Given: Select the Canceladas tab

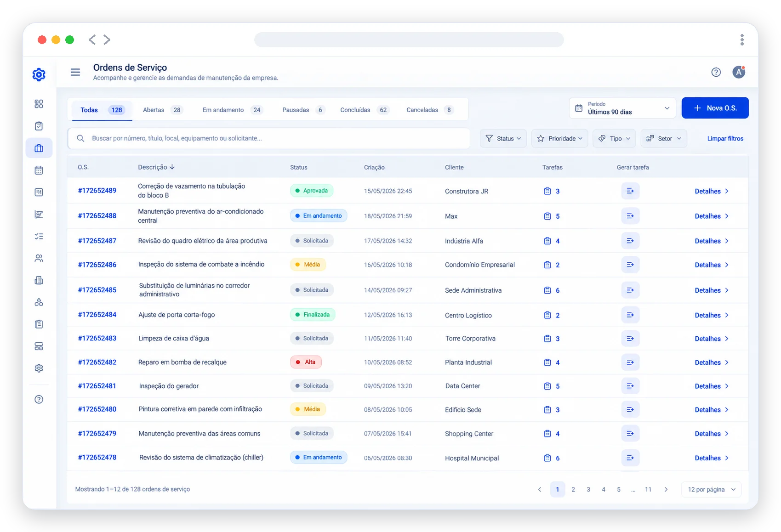Looking at the screenshot, I should 431,110.
